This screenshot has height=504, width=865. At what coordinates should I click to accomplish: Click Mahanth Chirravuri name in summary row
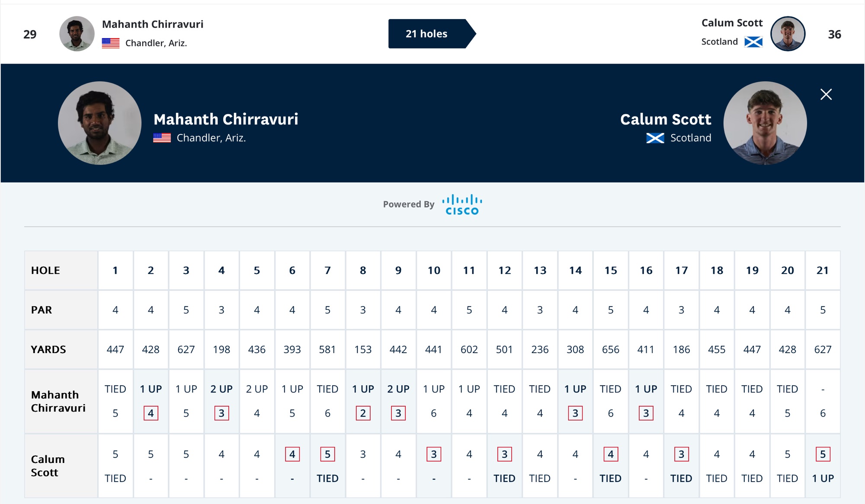tap(153, 24)
